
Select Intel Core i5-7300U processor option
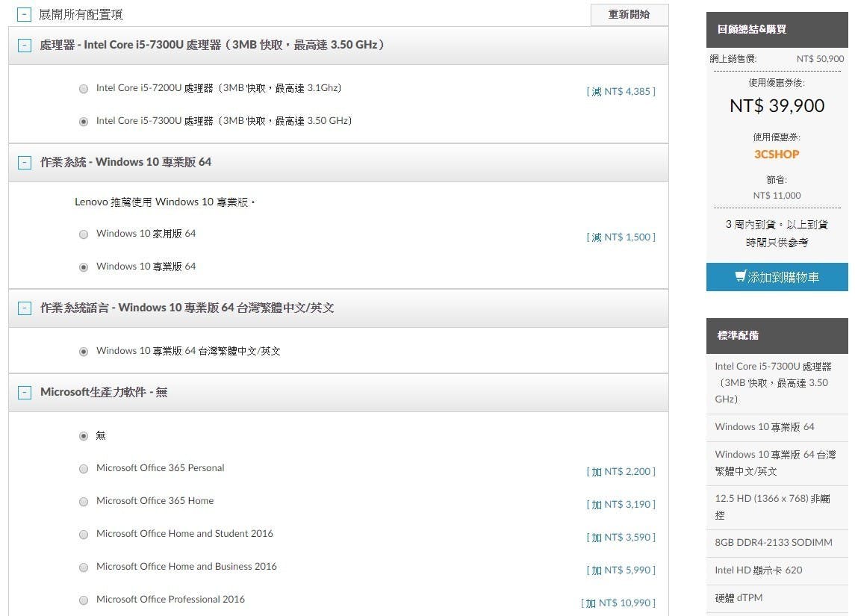[x=84, y=122]
